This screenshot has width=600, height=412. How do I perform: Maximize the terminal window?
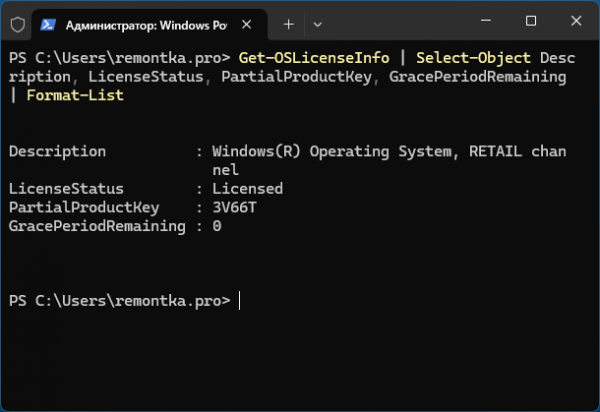click(531, 21)
